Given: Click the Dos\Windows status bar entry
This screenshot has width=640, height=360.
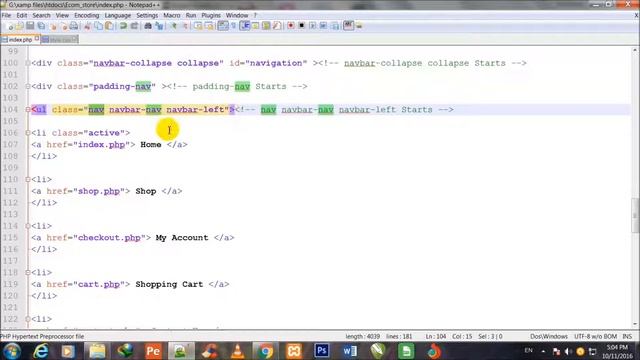Looking at the screenshot, I should click(x=549, y=337).
